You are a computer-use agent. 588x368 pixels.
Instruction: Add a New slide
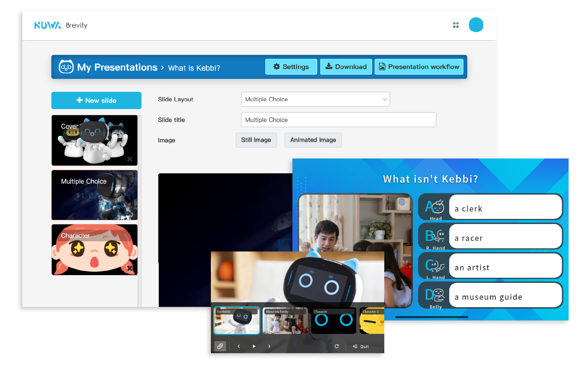click(96, 100)
